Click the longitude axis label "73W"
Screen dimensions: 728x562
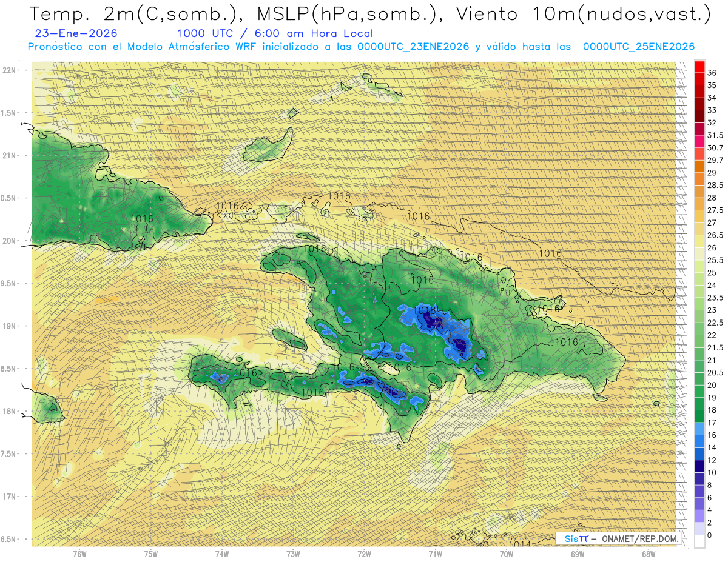(x=293, y=554)
